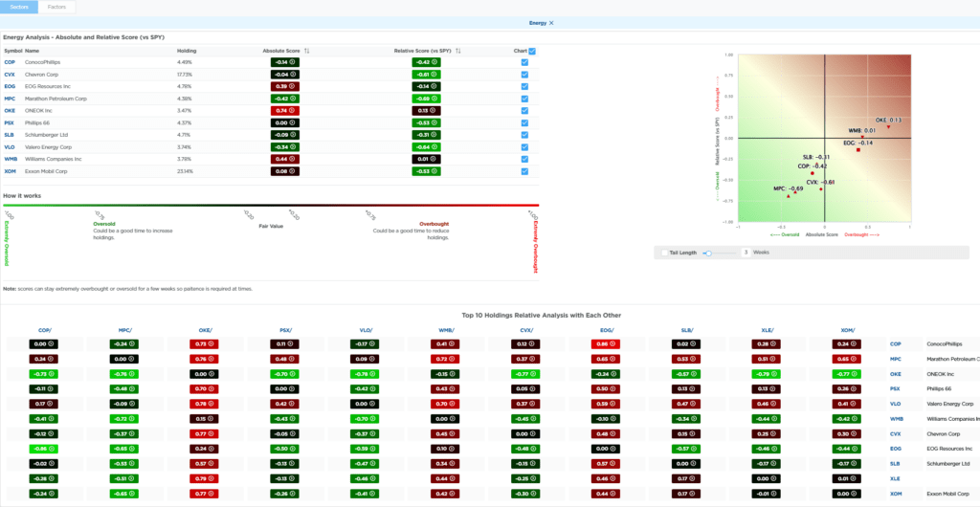Click Chevron Corp holding value 17.73%
Screen dimensions: 980x507
click(x=185, y=75)
